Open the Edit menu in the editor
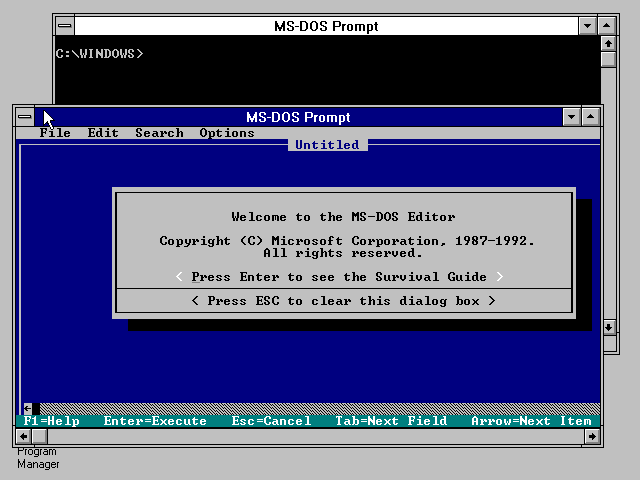 [x=103, y=133]
